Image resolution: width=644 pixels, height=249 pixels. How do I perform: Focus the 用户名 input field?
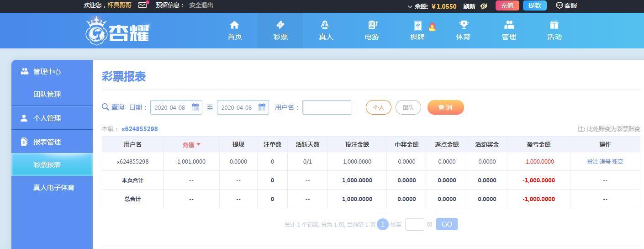point(327,107)
